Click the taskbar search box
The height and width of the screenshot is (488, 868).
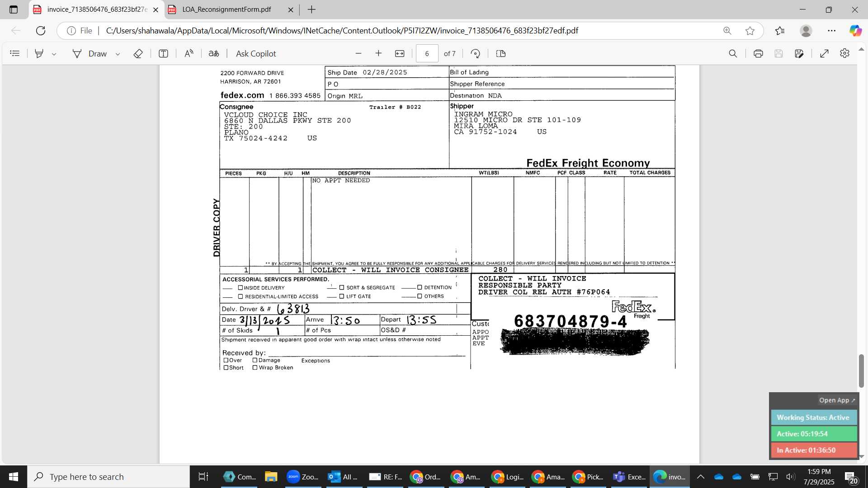point(108,477)
